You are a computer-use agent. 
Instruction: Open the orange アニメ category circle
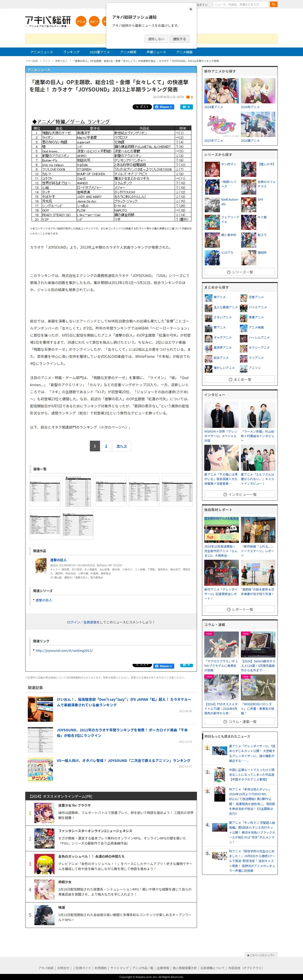point(81,22)
